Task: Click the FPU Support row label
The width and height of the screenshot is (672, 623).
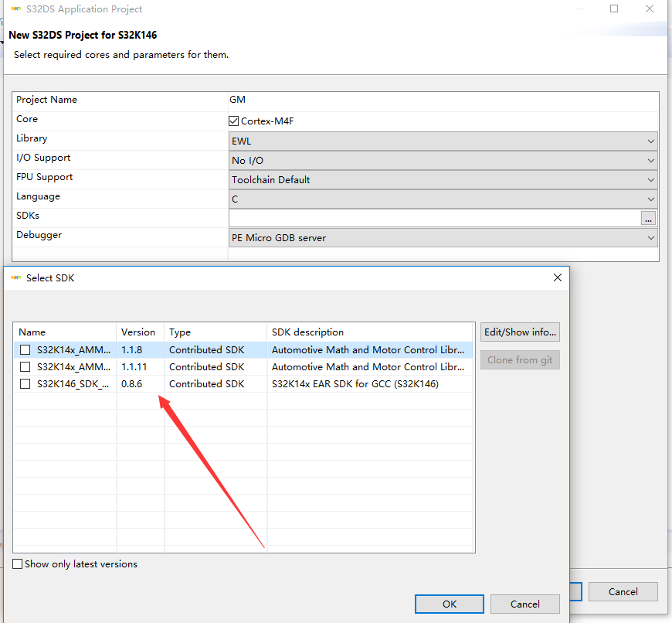Action: (45, 177)
